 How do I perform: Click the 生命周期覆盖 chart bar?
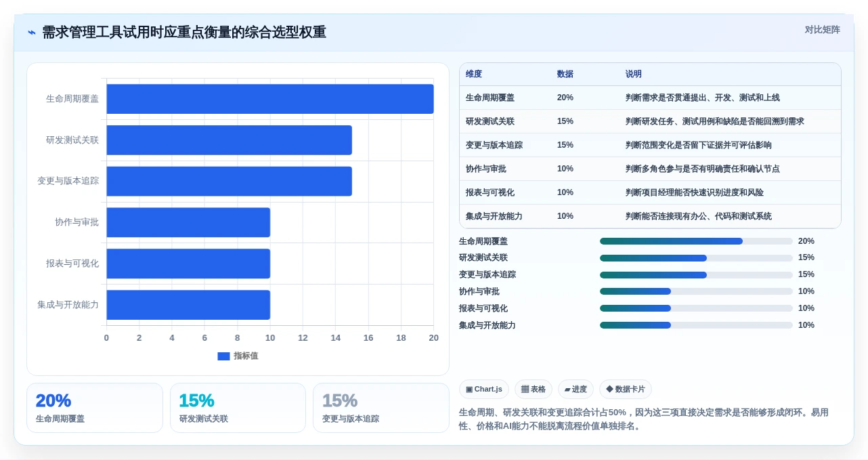(x=270, y=99)
